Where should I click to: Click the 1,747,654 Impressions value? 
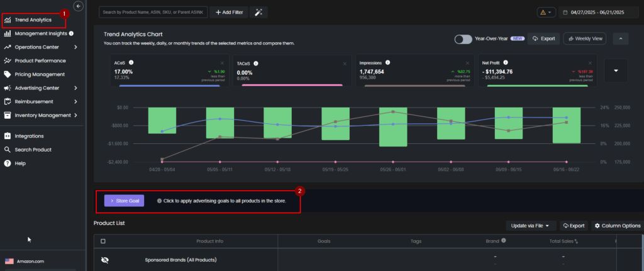pos(372,72)
